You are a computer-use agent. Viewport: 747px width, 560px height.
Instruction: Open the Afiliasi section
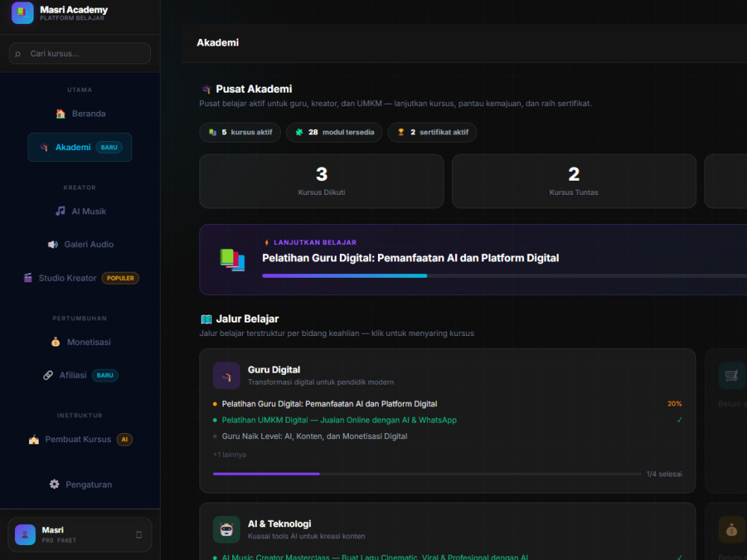coord(80,376)
